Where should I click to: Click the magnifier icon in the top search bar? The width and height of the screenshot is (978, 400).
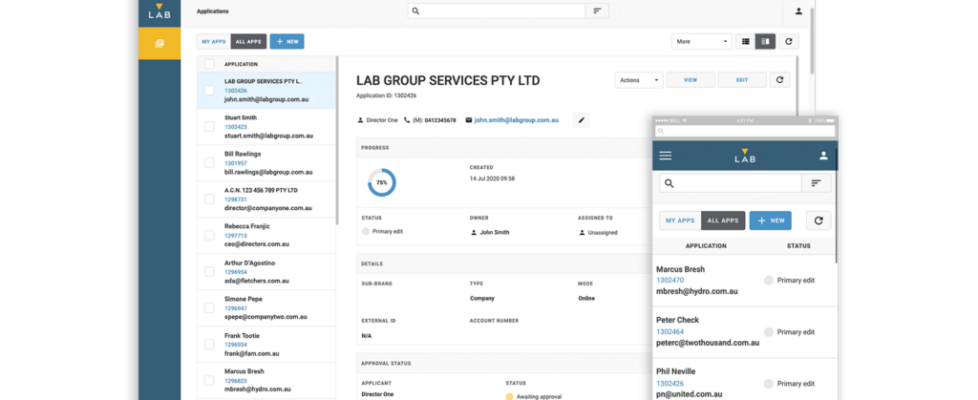pyautogui.click(x=416, y=11)
